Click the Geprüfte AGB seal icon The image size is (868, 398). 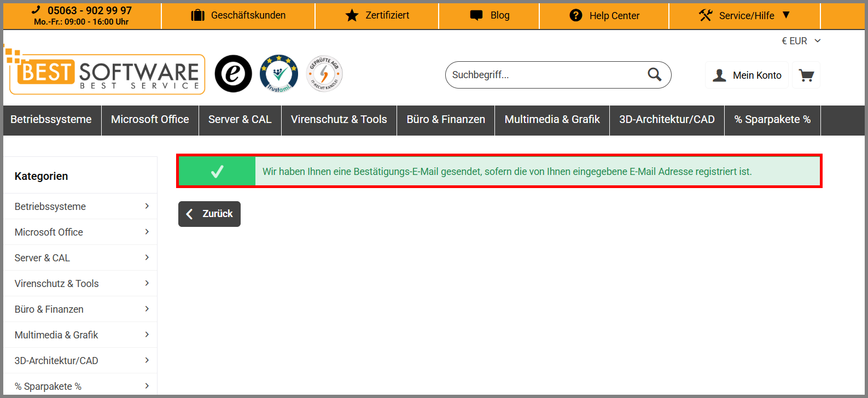tap(324, 74)
